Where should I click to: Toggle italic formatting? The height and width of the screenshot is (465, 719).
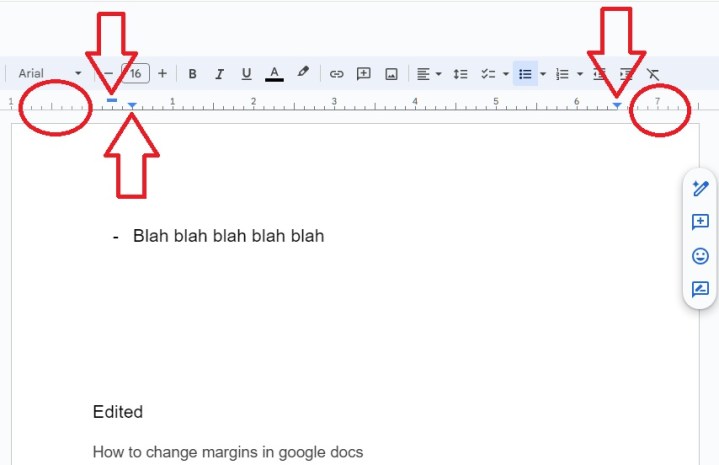click(x=219, y=74)
